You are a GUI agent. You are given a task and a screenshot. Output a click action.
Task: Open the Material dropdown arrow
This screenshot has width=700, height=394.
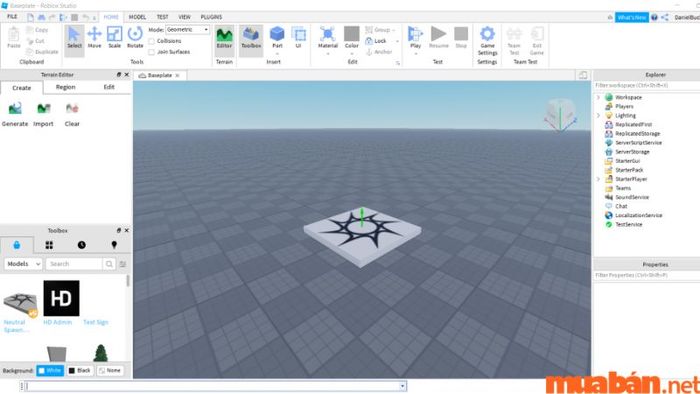[x=328, y=54]
